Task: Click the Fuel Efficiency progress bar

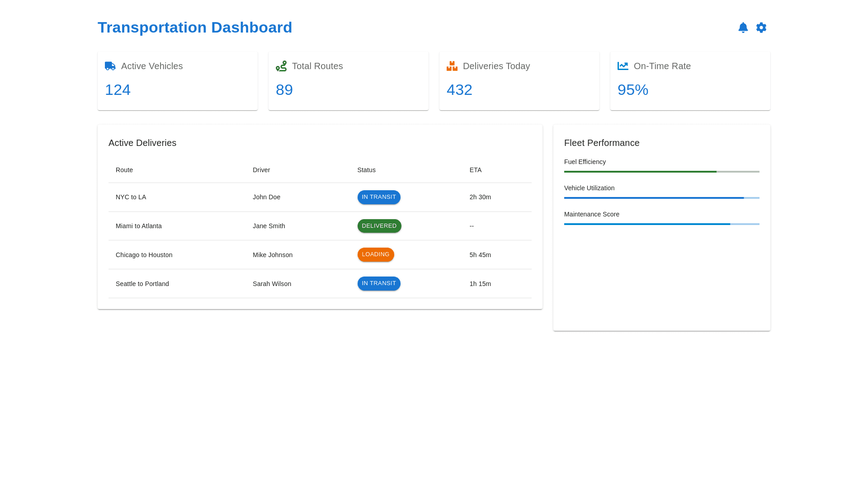Action: tap(661, 172)
